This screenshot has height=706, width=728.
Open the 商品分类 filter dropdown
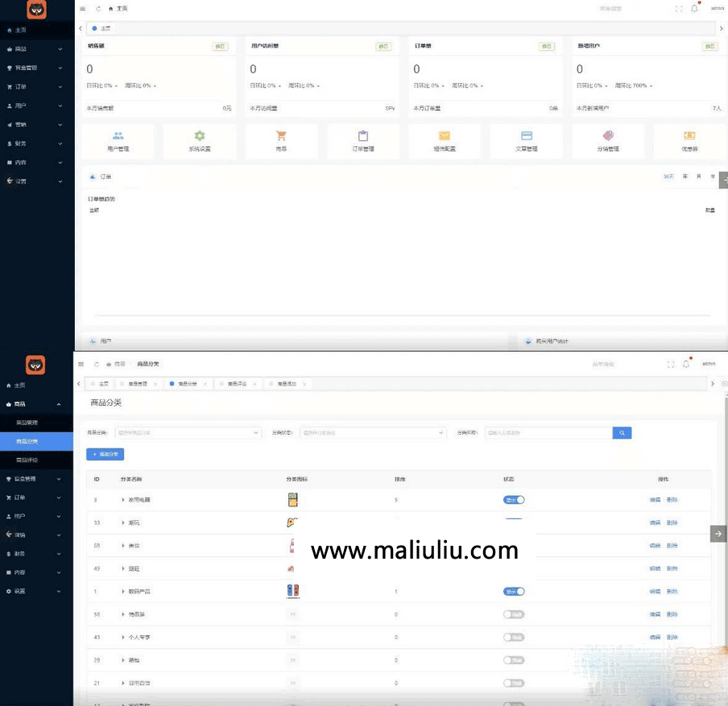(188, 432)
